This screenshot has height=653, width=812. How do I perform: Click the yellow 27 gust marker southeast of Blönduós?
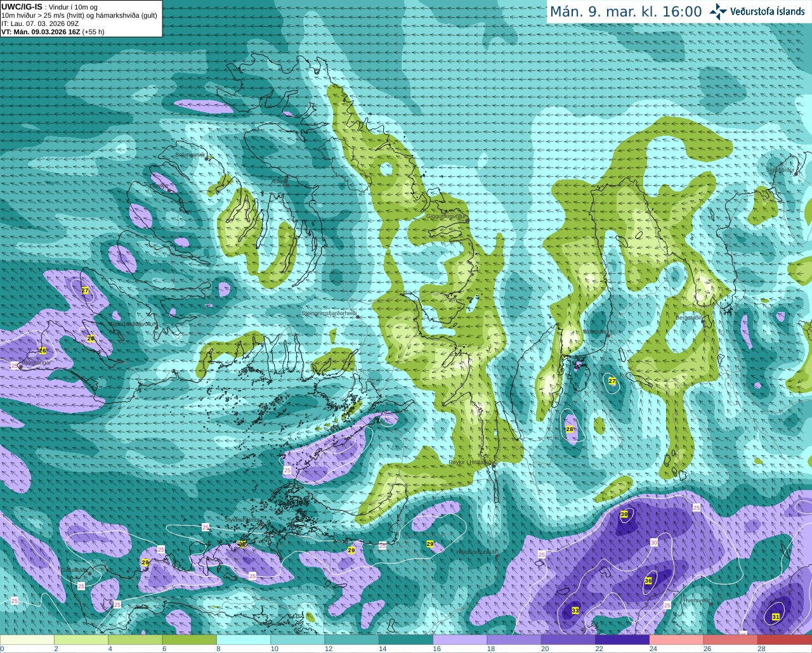coord(612,381)
